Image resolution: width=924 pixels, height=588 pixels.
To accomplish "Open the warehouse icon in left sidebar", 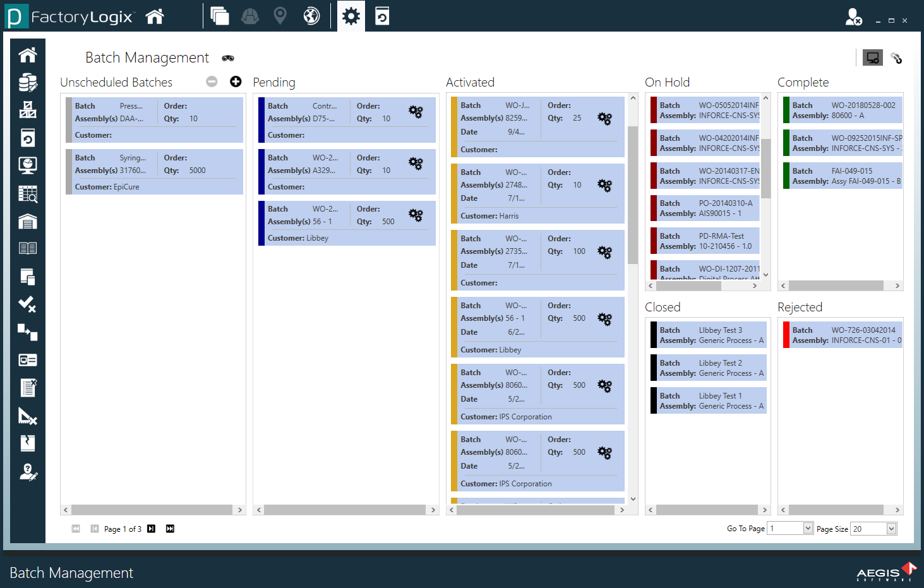I will point(28,222).
